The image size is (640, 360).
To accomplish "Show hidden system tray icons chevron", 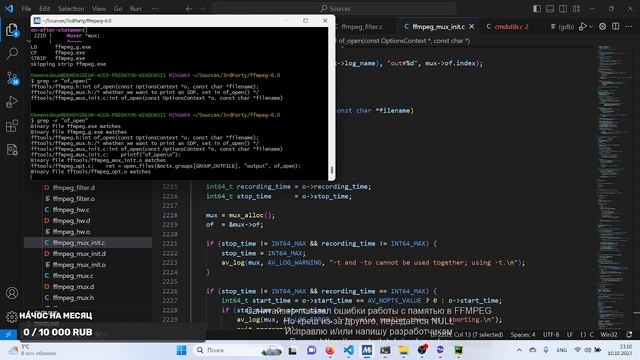I will [519, 350].
